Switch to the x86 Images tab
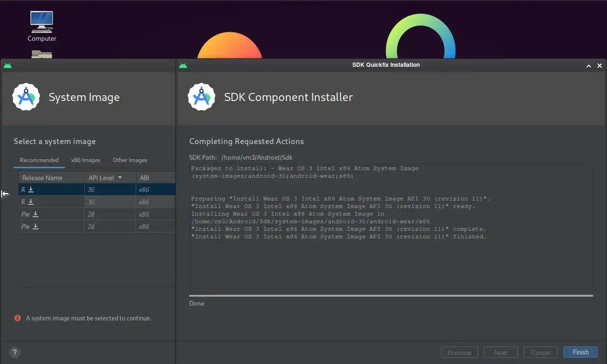This screenshot has height=364, width=607. 86,160
